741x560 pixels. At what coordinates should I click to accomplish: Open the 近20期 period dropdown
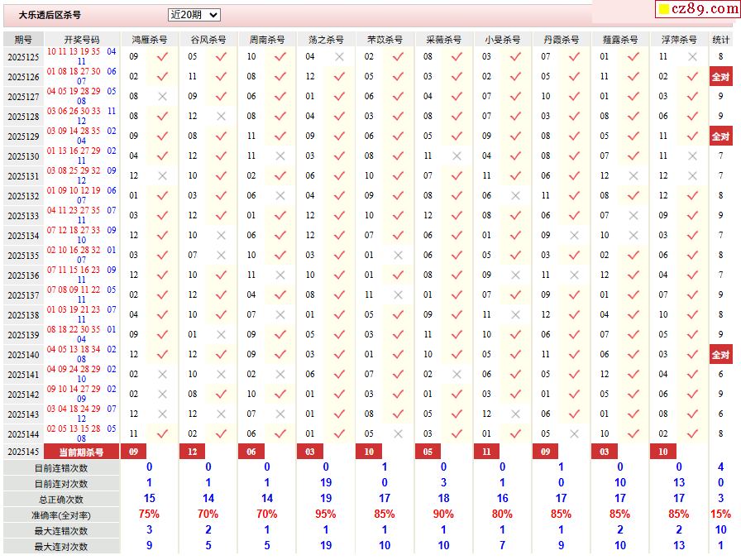(194, 15)
